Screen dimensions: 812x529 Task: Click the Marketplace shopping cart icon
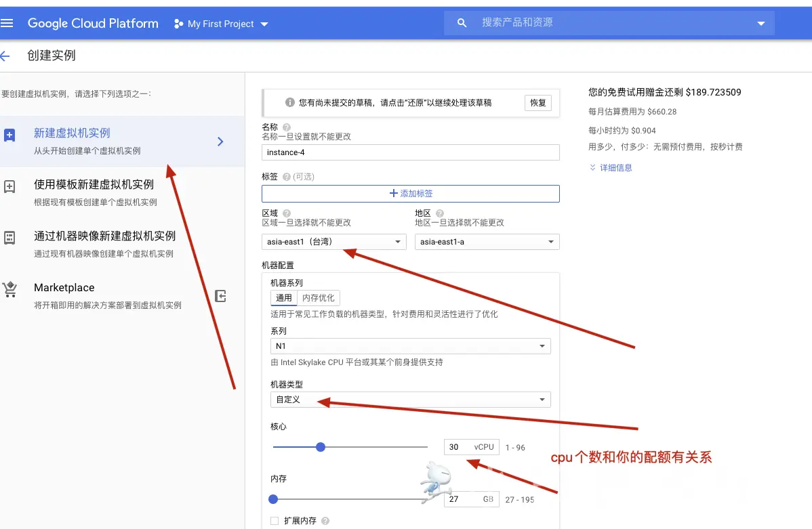click(10, 289)
